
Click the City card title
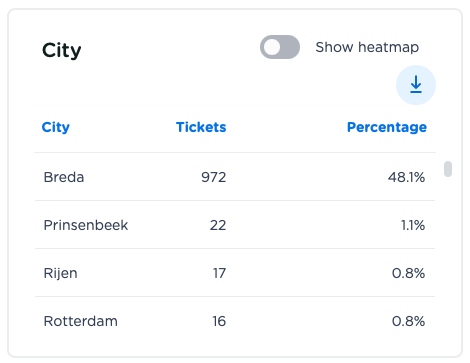point(62,51)
